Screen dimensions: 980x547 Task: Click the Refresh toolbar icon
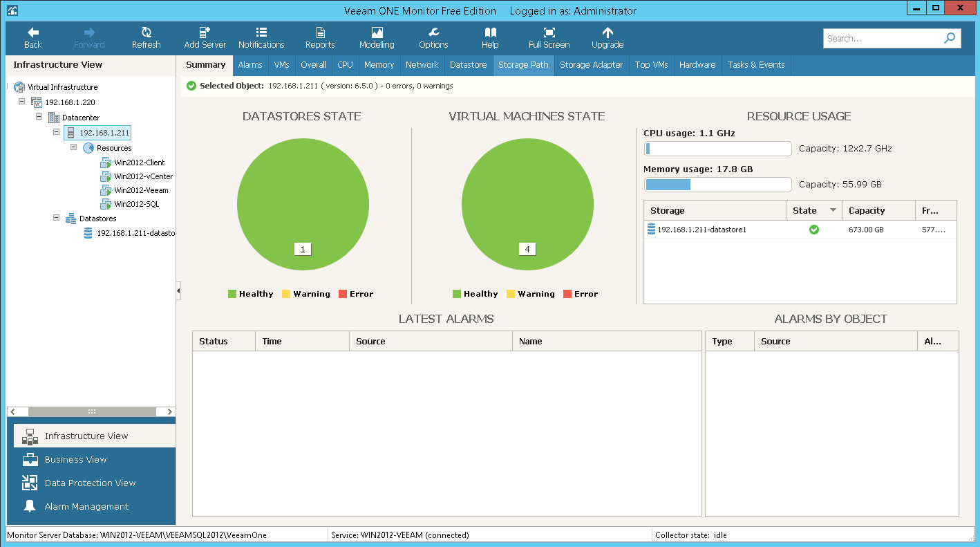pos(146,33)
